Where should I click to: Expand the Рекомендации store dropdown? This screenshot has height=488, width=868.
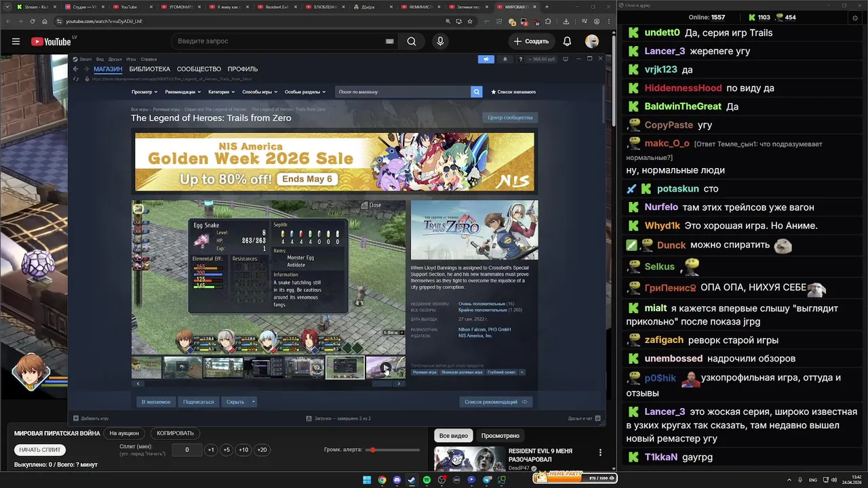tap(182, 91)
